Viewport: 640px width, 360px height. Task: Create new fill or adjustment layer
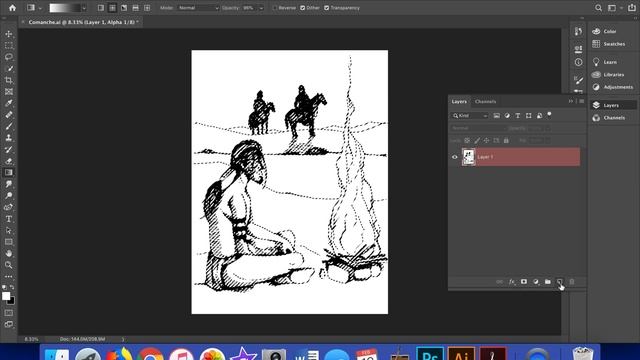[x=536, y=282]
